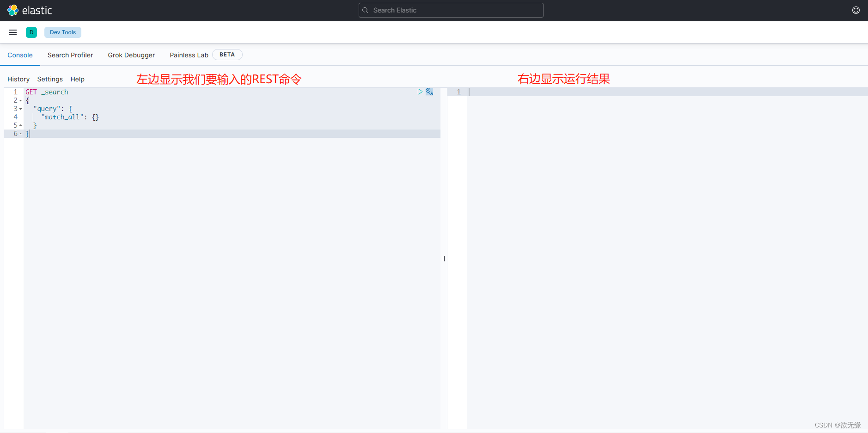Open the Painless Lab tab
The height and width of the screenshot is (433, 868).
pos(189,55)
